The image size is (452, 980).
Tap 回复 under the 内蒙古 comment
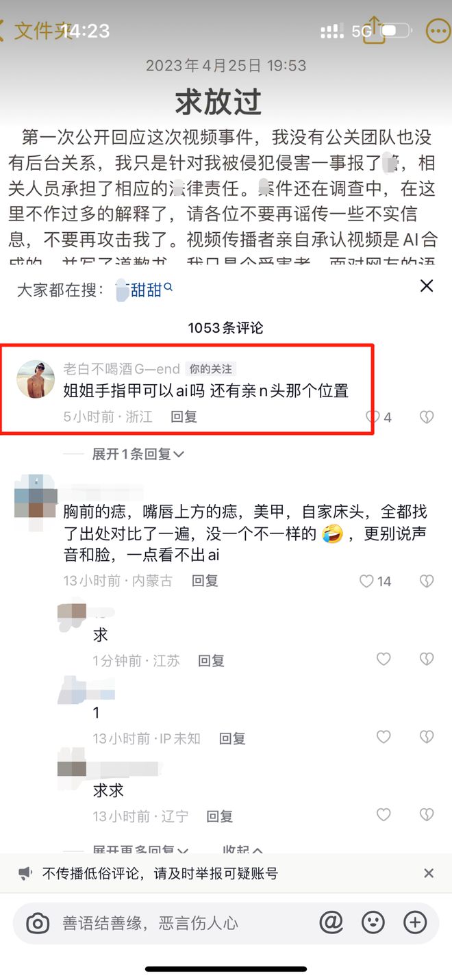(205, 581)
